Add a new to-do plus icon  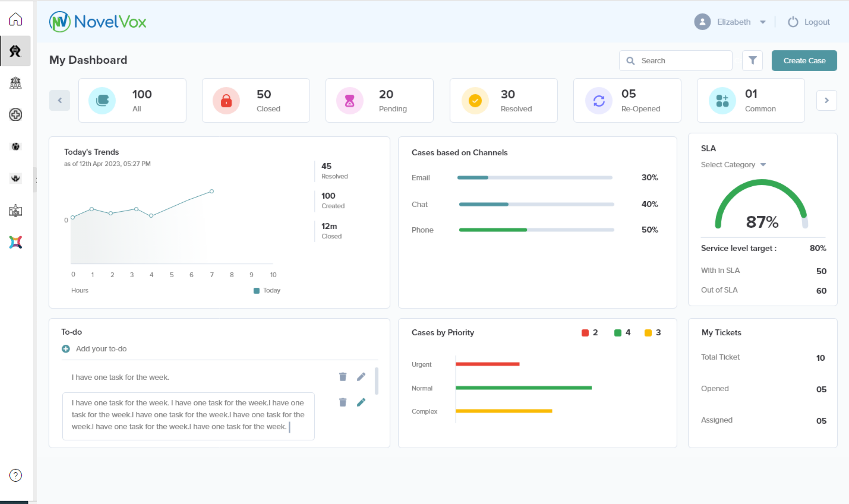pyautogui.click(x=66, y=349)
